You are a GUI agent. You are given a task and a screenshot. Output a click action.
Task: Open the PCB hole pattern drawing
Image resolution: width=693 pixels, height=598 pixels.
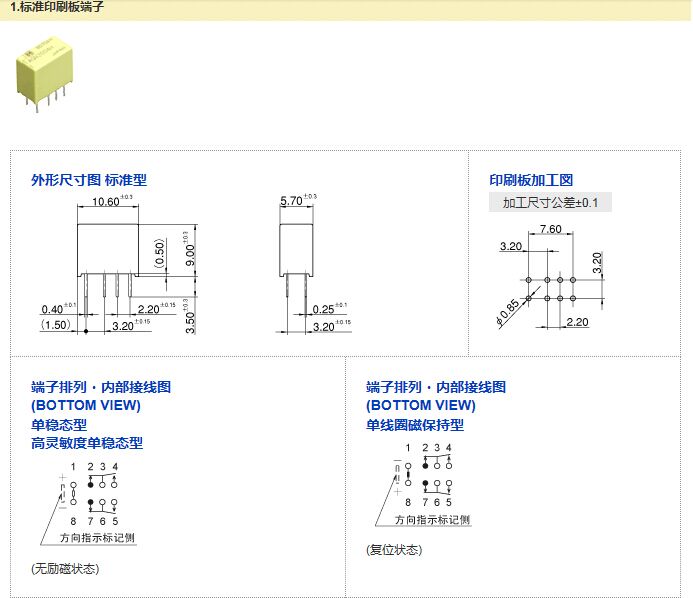tap(550, 280)
